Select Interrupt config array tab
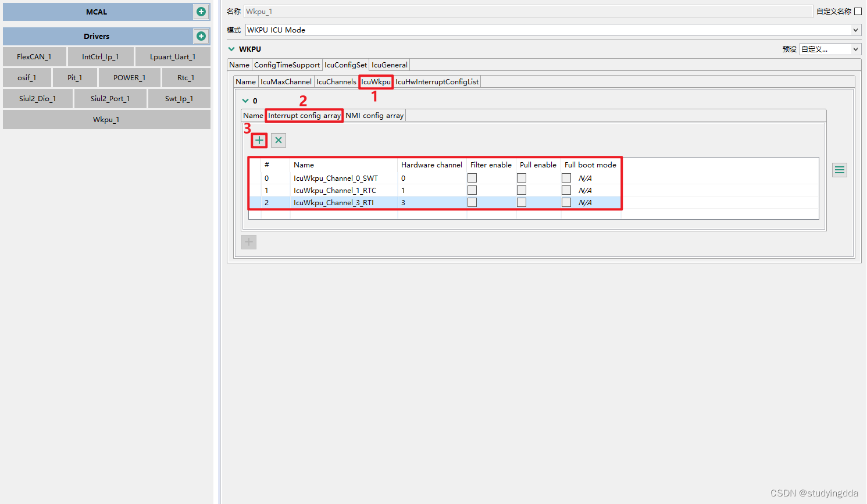Screen dimensions: 867x504 [x=304, y=115]
